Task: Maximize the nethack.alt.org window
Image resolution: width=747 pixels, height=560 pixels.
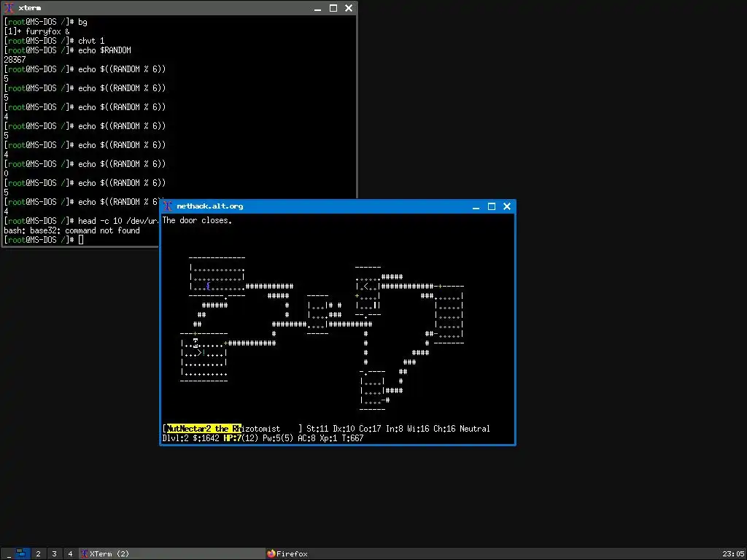Action: (x=491, y=206)
